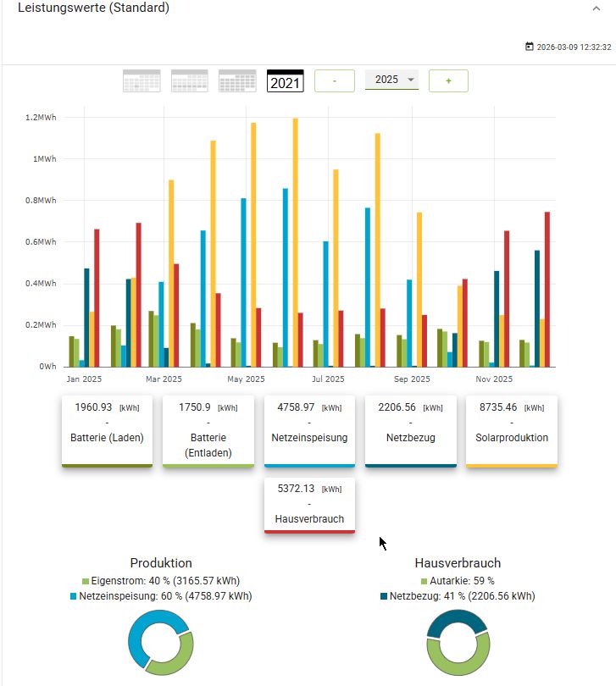Click the green Eigenstrom legend square
This screenshot has height=686, width=616.
click(86, 582)
